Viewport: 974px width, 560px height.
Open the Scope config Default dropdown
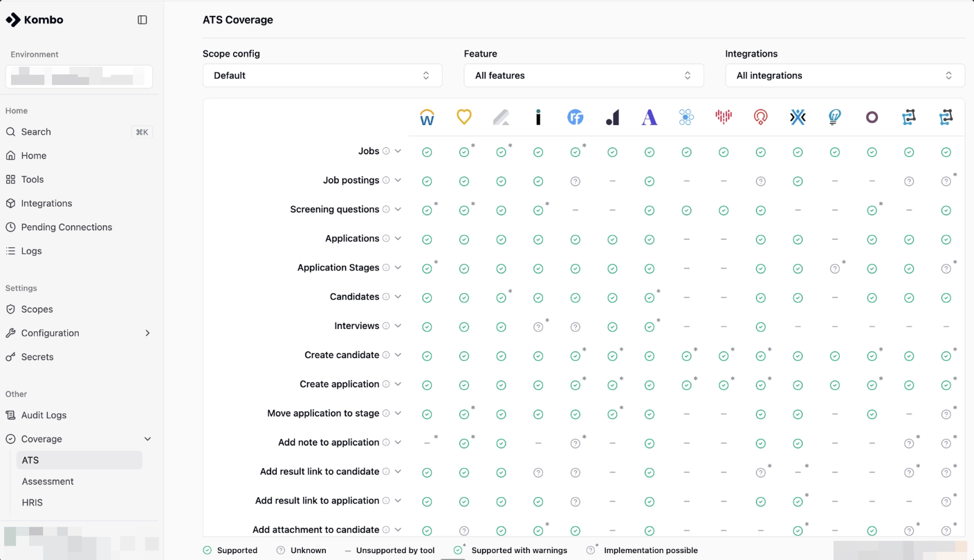point(322,75)
